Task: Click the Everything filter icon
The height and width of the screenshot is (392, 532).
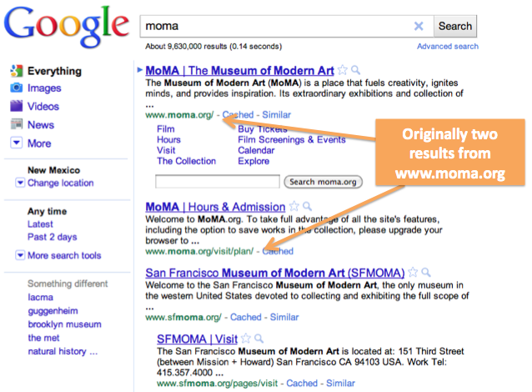Action: pos(17,71)
